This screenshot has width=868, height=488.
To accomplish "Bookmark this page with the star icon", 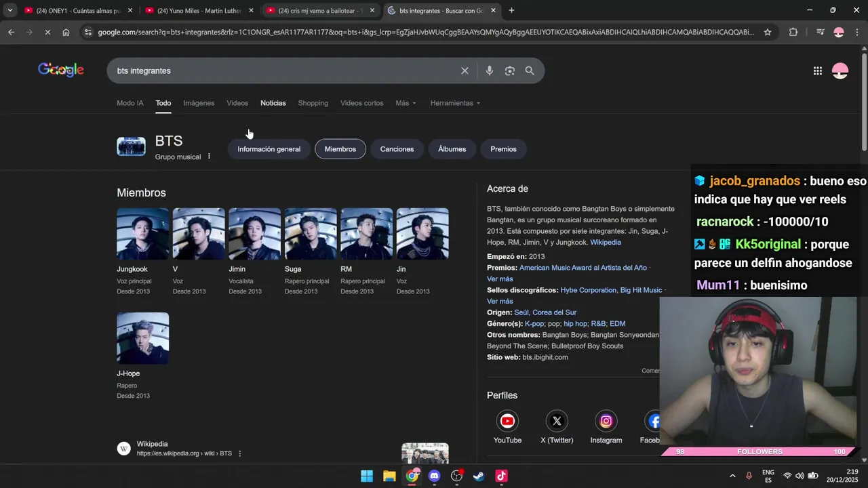I will point(768,32).
